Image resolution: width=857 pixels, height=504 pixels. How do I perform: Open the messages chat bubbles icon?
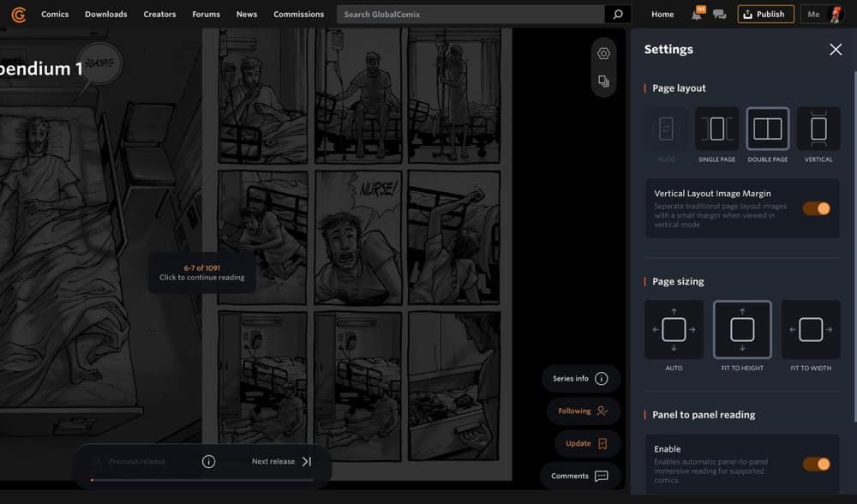(x=719, y=15)
